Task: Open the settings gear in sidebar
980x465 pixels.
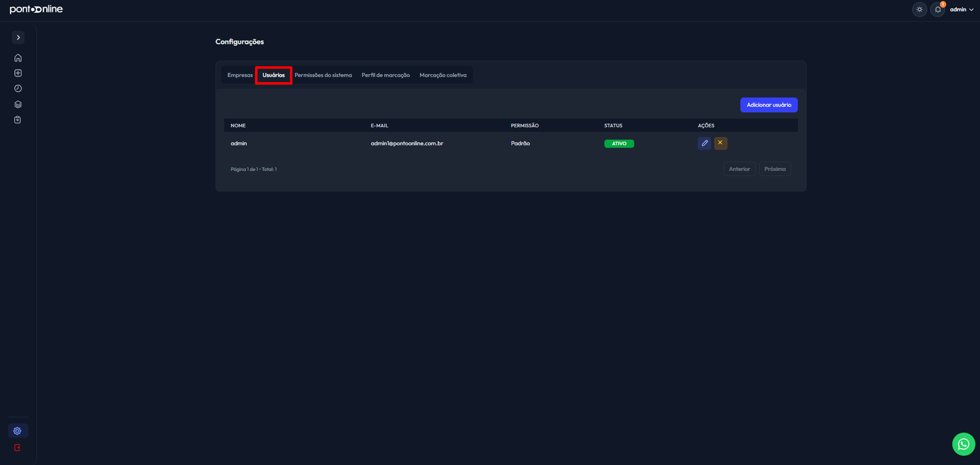Action: pyautogui.click(x=18, y=431)
